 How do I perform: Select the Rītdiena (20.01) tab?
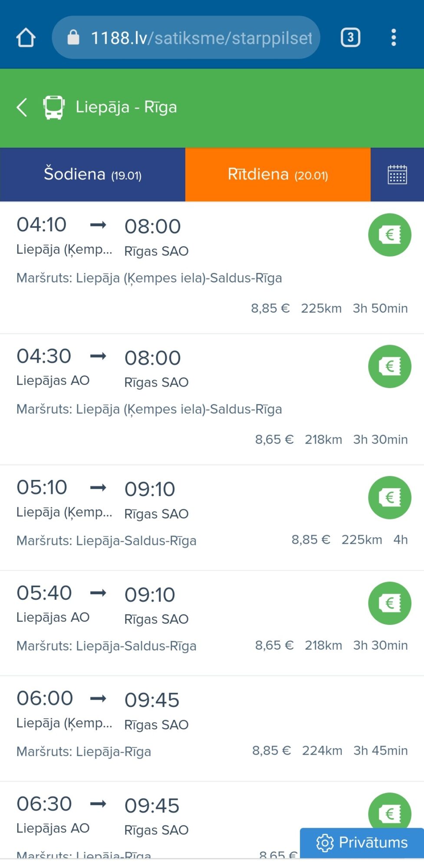[278, 174]
